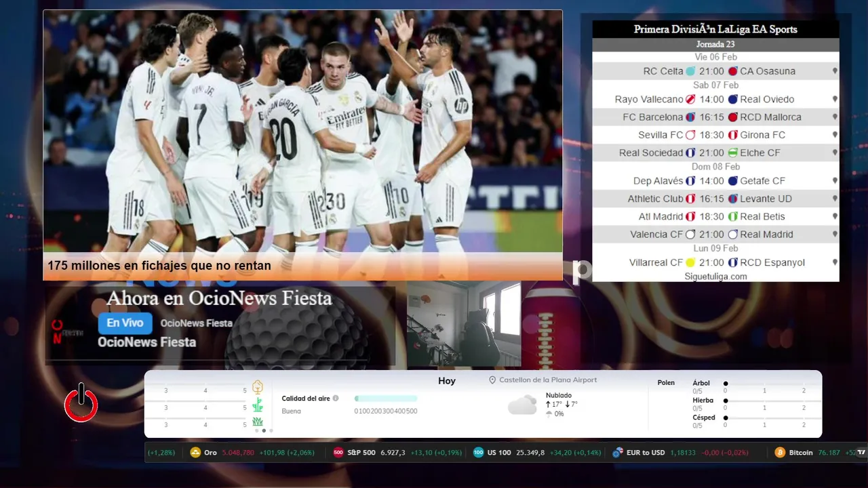Click the Real Sociedad badge

coord(690,152)
